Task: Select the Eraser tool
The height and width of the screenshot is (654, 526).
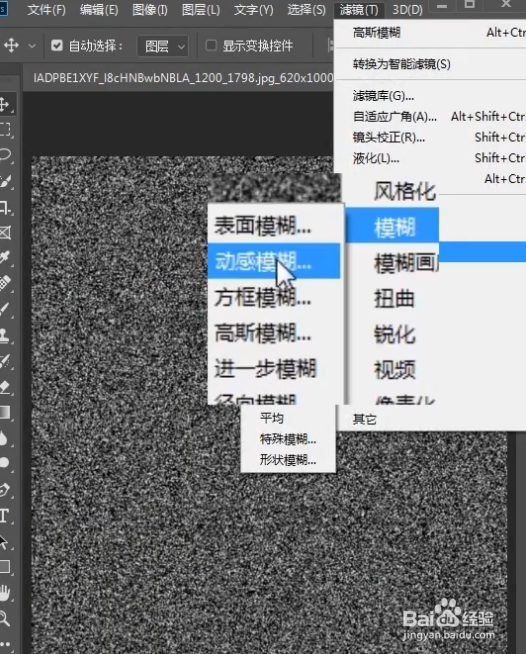Action: [x=5, y=387]
